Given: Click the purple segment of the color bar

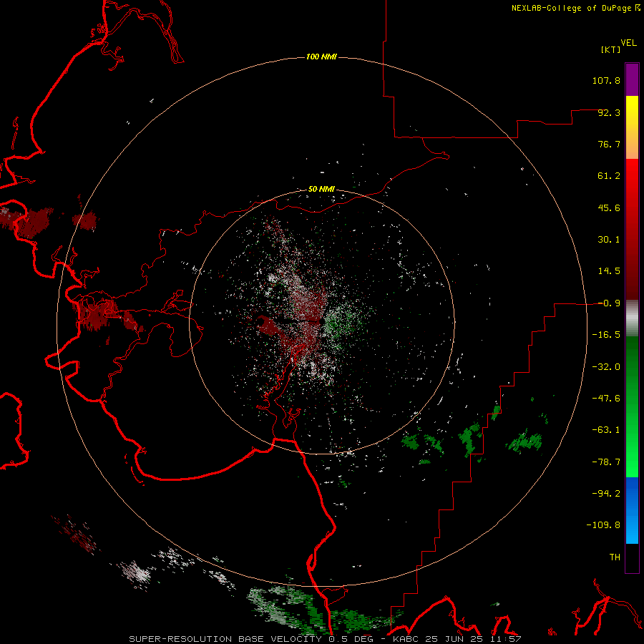Looking at the screenshot, I should click(x=632, y=80).
